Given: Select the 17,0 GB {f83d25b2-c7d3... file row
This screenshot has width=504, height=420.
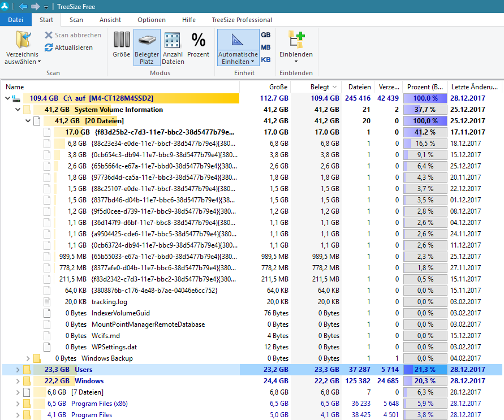Looking at the screenshot, I should point(252,132).
